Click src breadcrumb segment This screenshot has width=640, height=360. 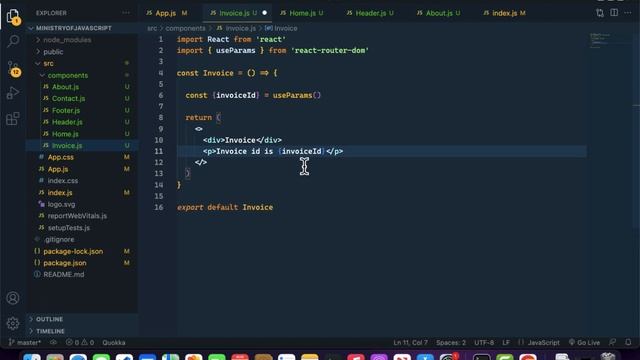pyautogui.click(x=152, y=28)
